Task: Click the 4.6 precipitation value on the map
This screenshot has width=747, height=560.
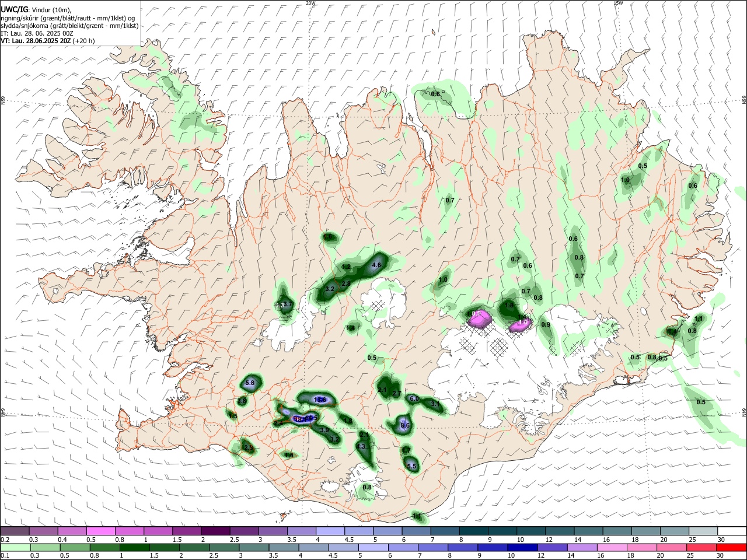Action: [376, 265]
